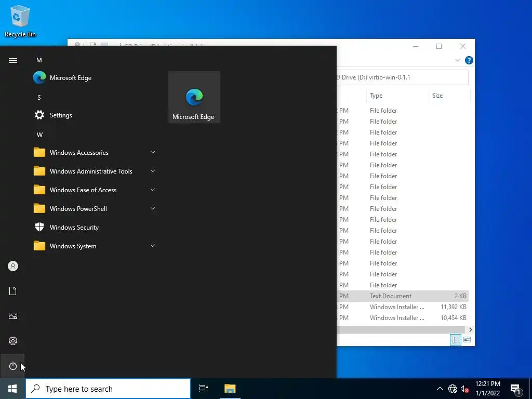Sort by the Type column header
This screenshot has height=399, width=532.
(x=397, y=96)
